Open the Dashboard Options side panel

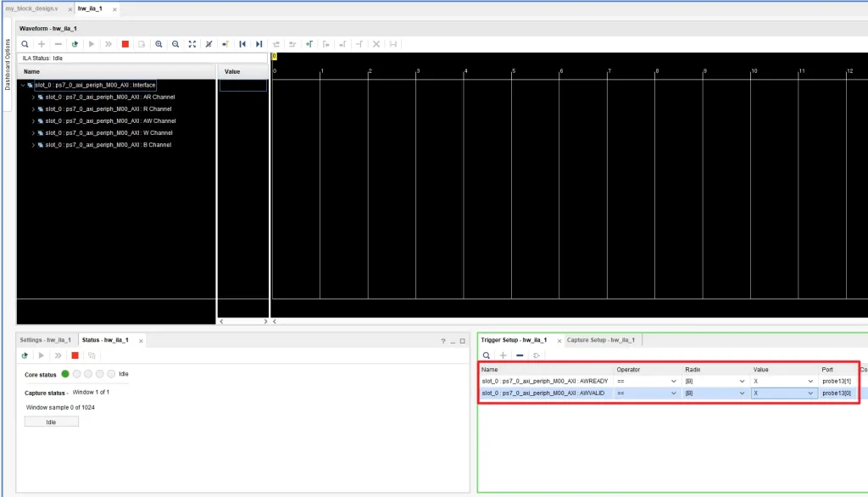coord(7,64)
